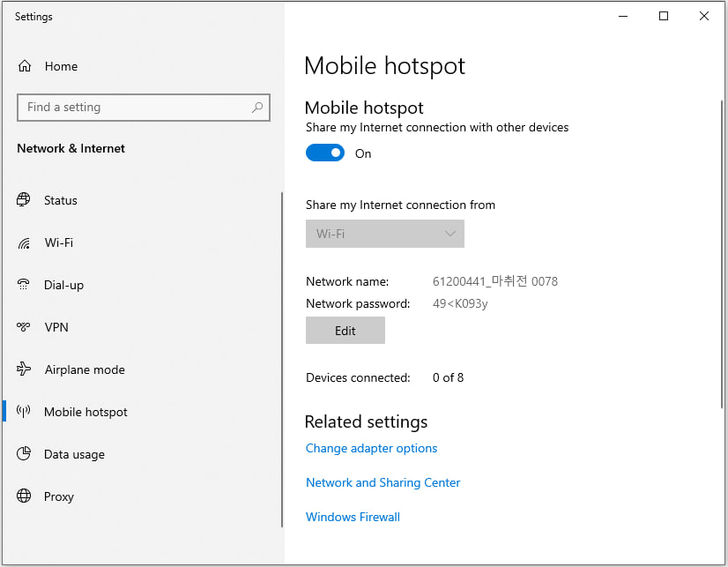Screen dimensions: 728x567
Task: Minimize the Settings window
Action: tap(623, 16)
